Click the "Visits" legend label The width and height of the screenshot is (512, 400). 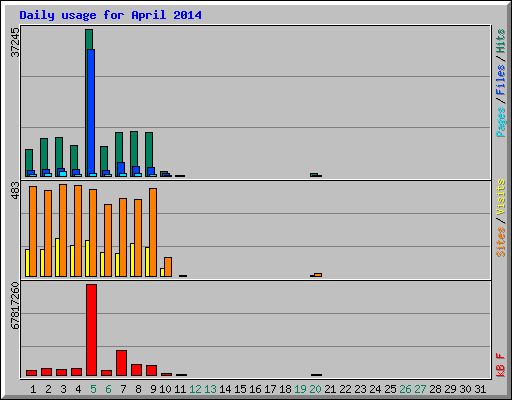click(x=501, y=197)
